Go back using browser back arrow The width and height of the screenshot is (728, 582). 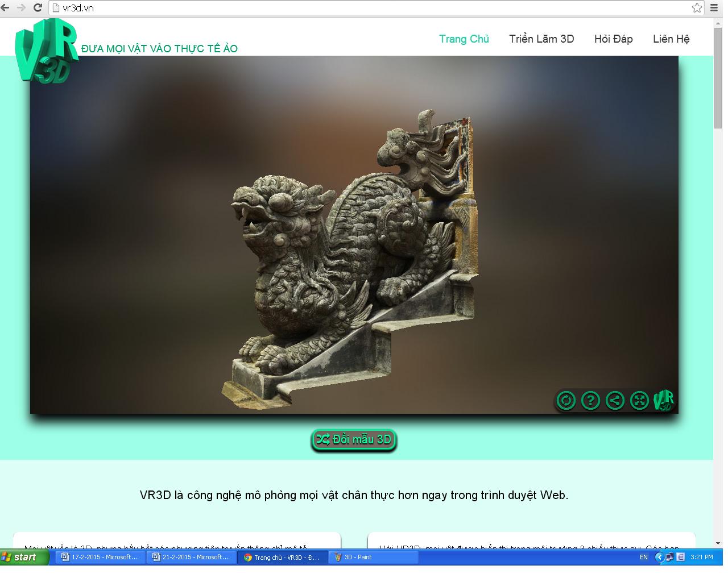[6, 7]
